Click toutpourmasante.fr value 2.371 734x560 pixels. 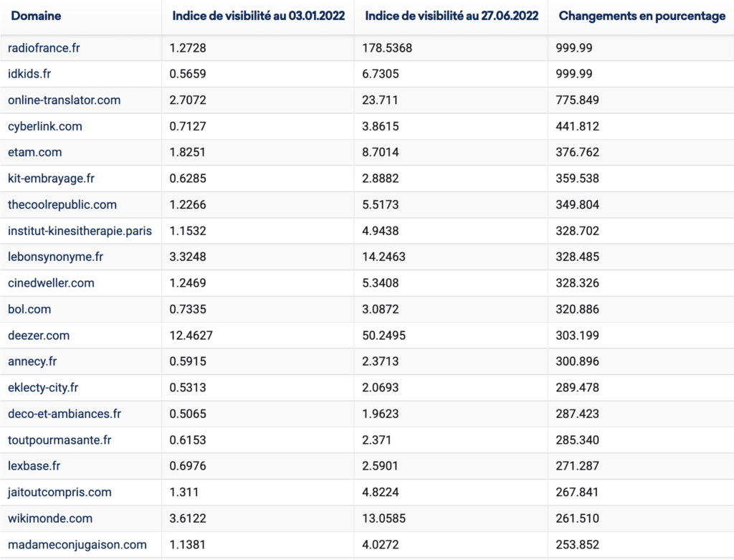click(376, 440)
